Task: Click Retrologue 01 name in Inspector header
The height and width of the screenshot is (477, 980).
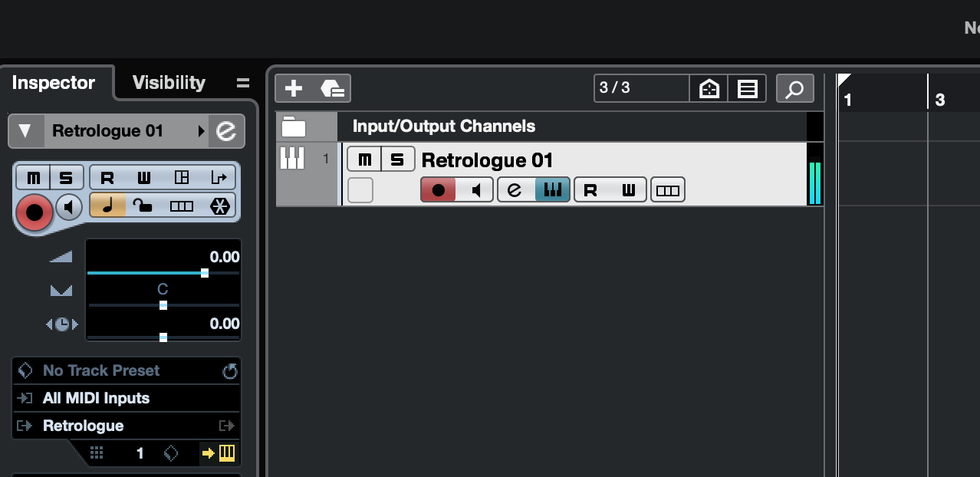Action: tap(107, 131)
